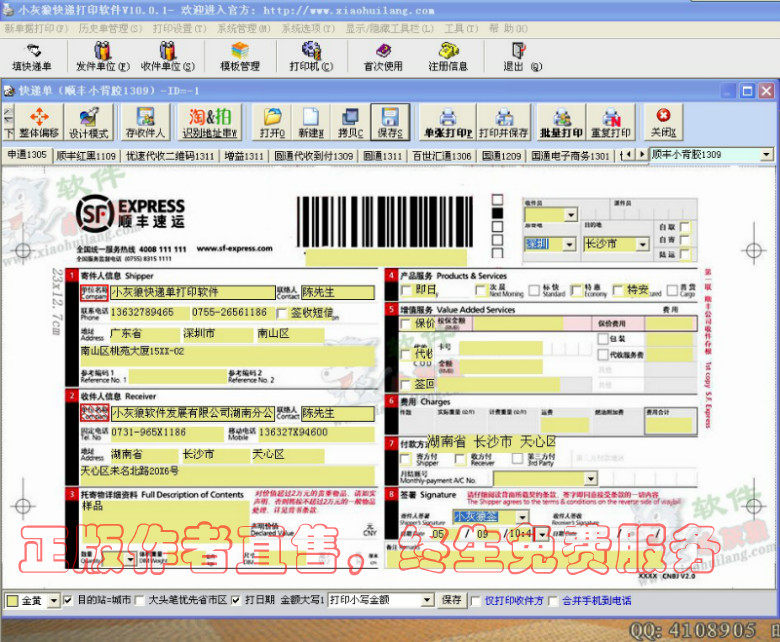
Task: Click 存收件人 save receiver icon
Action: [146, 122]
